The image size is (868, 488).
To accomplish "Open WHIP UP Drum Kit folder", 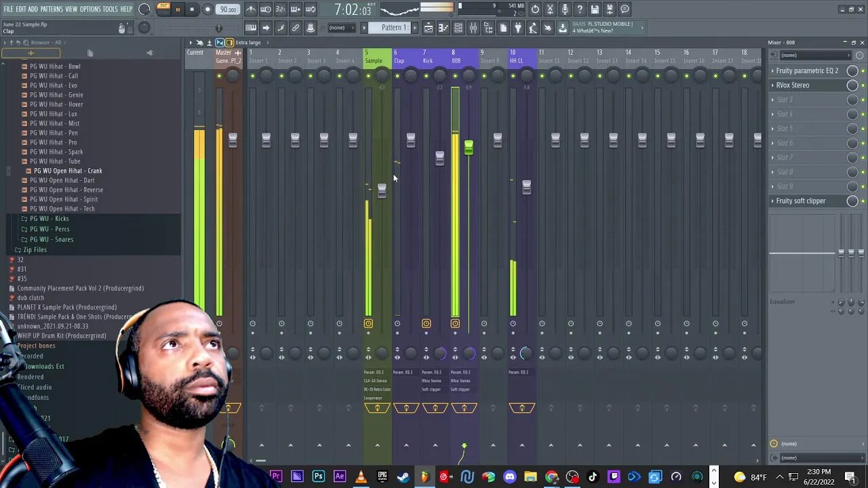I will (x=62, y=335).
